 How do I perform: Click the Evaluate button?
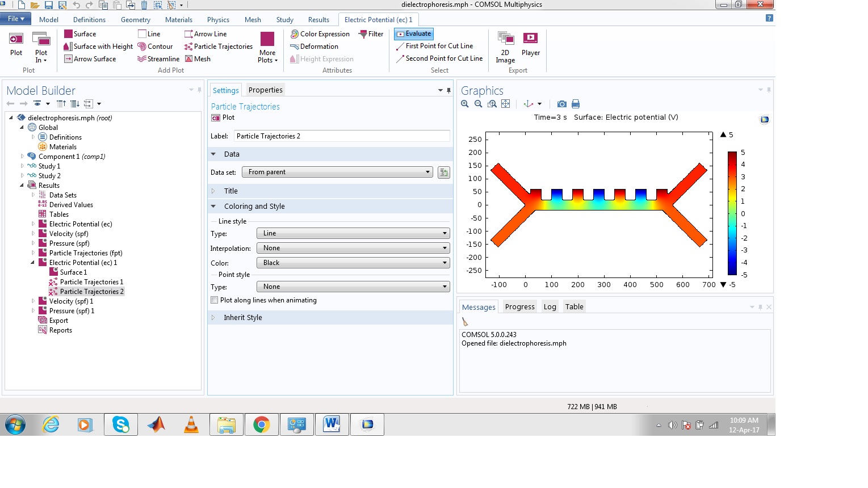pos(414,34)
